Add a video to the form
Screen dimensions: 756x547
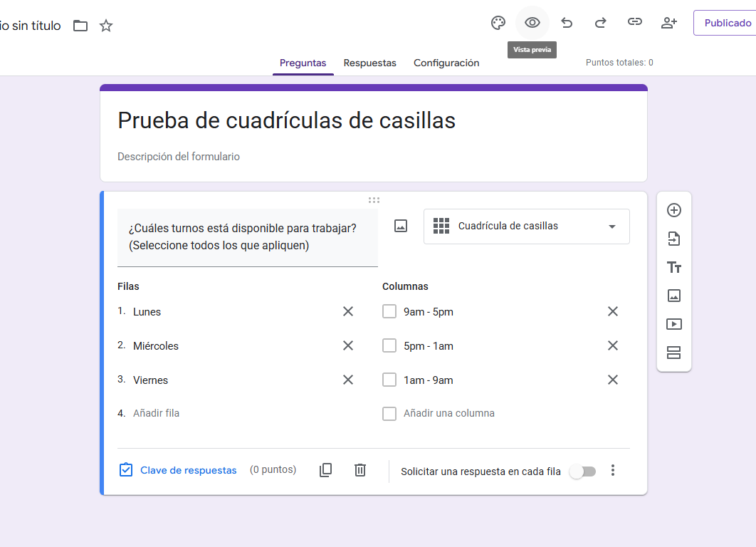(673, 324)
